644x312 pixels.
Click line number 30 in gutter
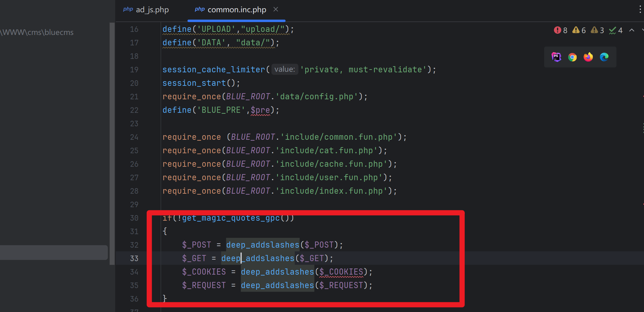134,218
